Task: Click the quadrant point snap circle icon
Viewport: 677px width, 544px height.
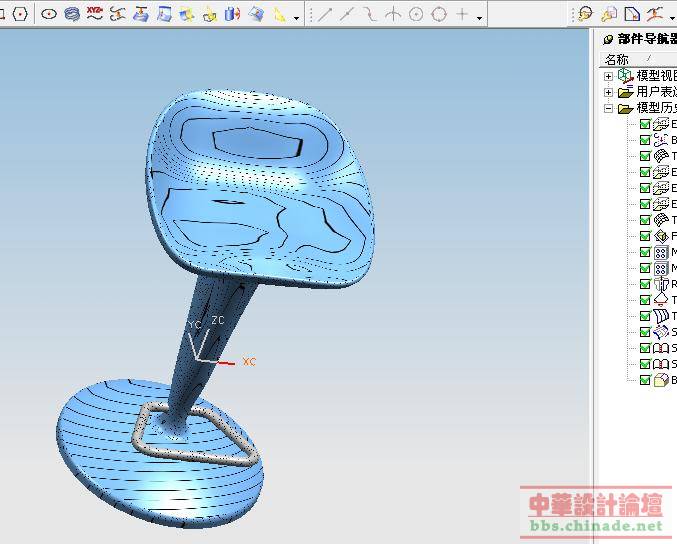Action: (439, 14)
